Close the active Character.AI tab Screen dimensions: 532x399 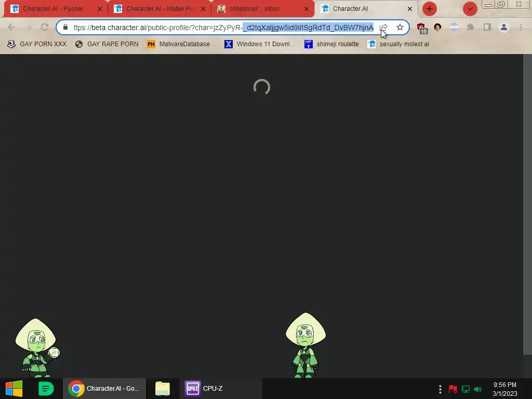[x=410, y=9]
